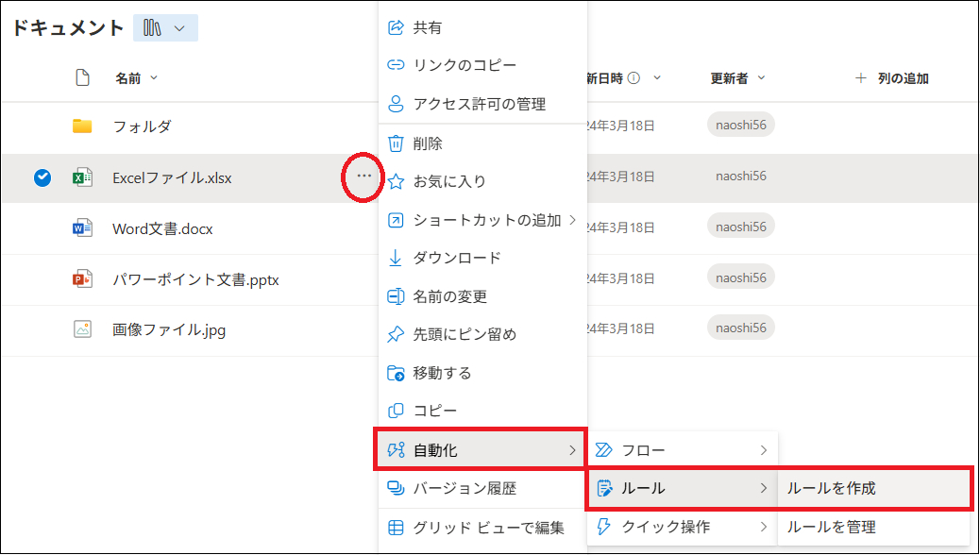This screenshot has height=555, width=980.
Task: Open Word文書.docx file name
Action: pyautogui.click(x=162, y=228)
